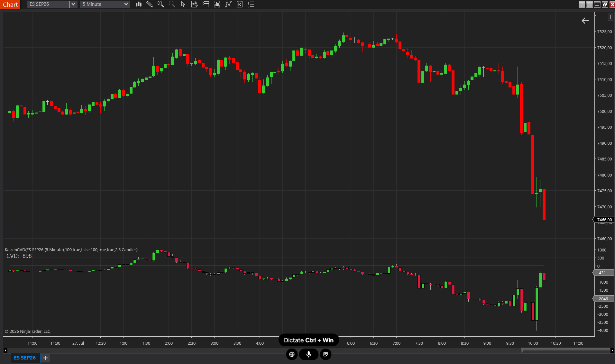
Task: Click the horizontal scrollbar thumb
Action: tap(565, 350)
